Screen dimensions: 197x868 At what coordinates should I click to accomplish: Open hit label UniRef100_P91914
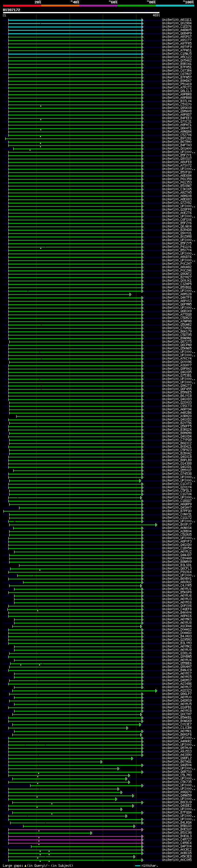tap(177, 572)
